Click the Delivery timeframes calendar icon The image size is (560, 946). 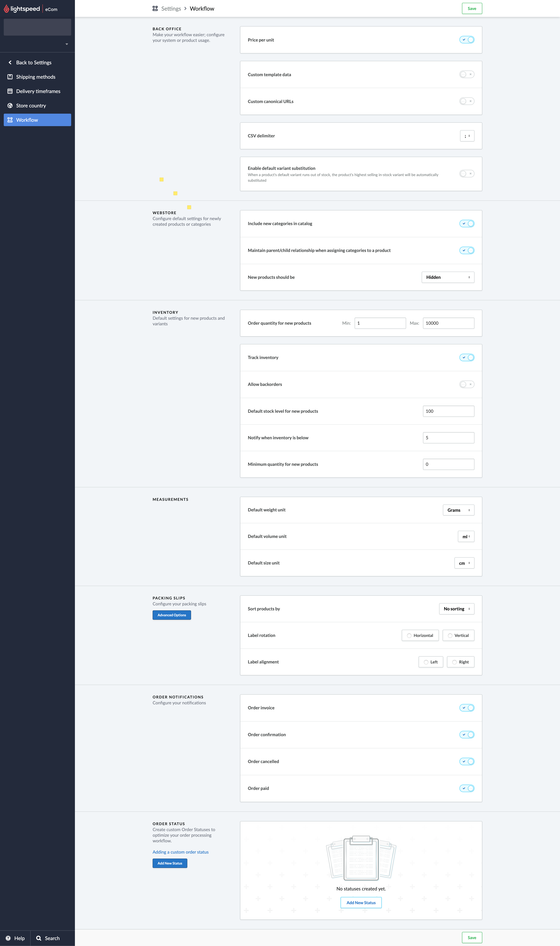tap(10, 91)
